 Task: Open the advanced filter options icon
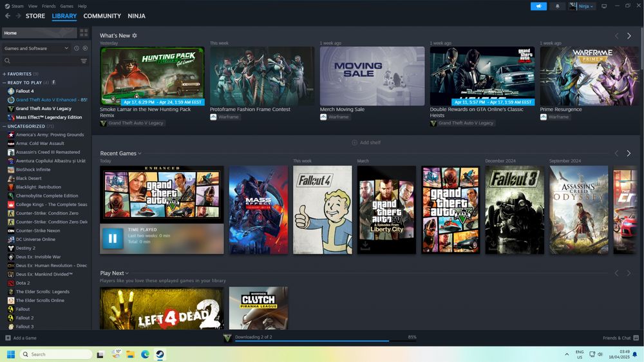click(84, 61)
